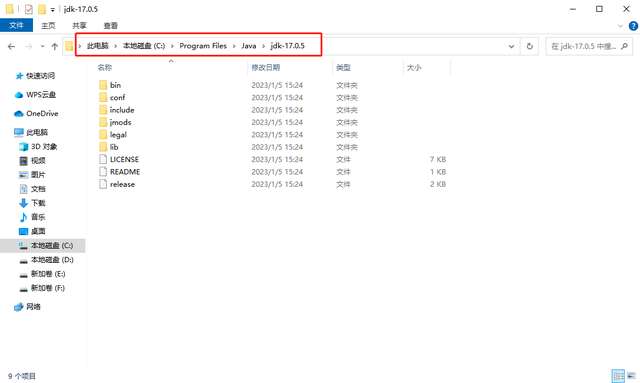The width and height of the screenshot is (640, 383).
Task: Select the bin folder icon
Action: (103, 85)
